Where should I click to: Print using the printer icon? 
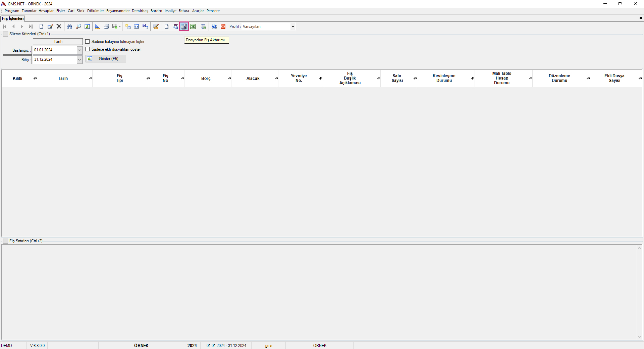pyautogui.click(x=106, y=27)
